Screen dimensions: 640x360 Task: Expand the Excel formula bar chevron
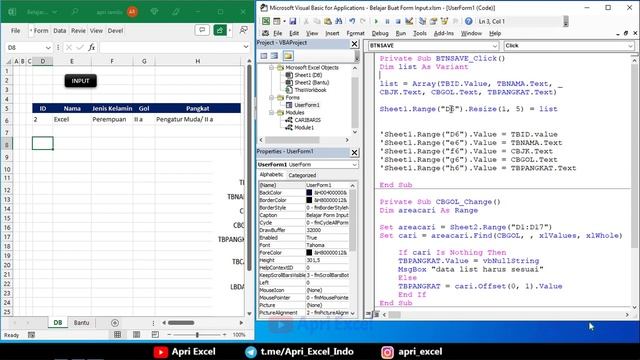(x=246, y=47)
